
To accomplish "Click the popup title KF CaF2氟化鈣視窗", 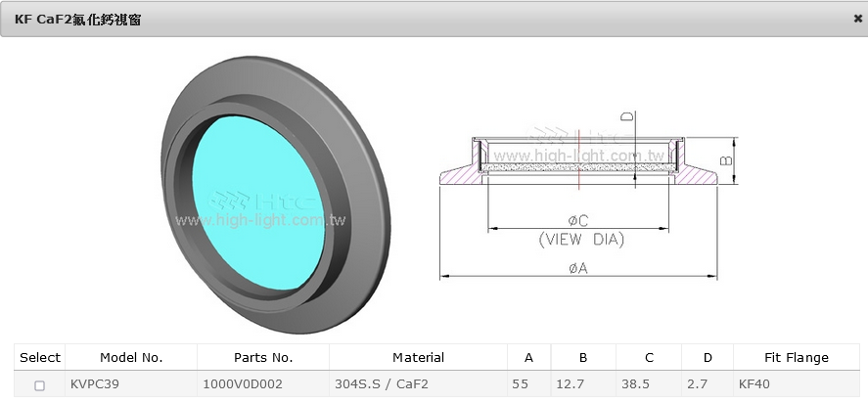I will (77, 19).
